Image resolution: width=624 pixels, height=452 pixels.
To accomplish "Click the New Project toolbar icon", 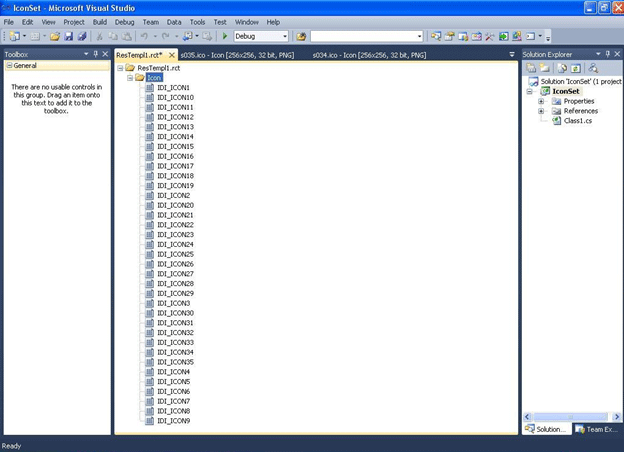I will (14, 36).
